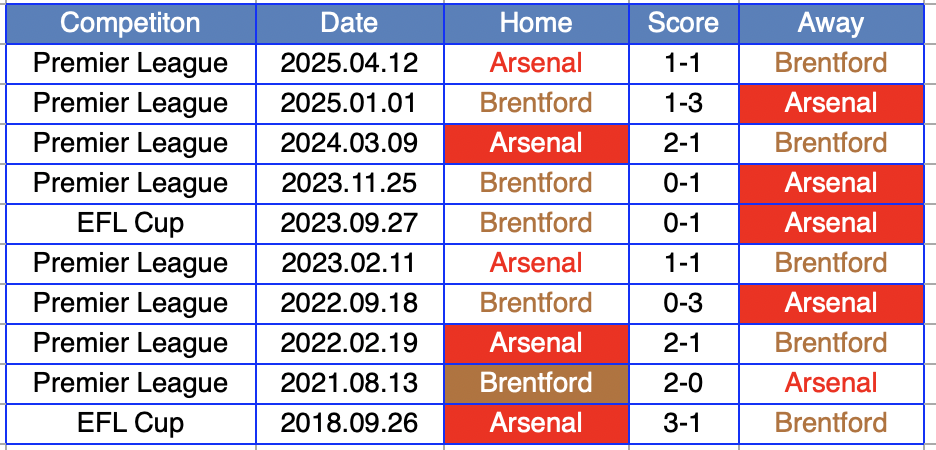Select EFL Cup cell for 2023.09.27
This screenshot has width=936, height=450.
coord(130,223)
